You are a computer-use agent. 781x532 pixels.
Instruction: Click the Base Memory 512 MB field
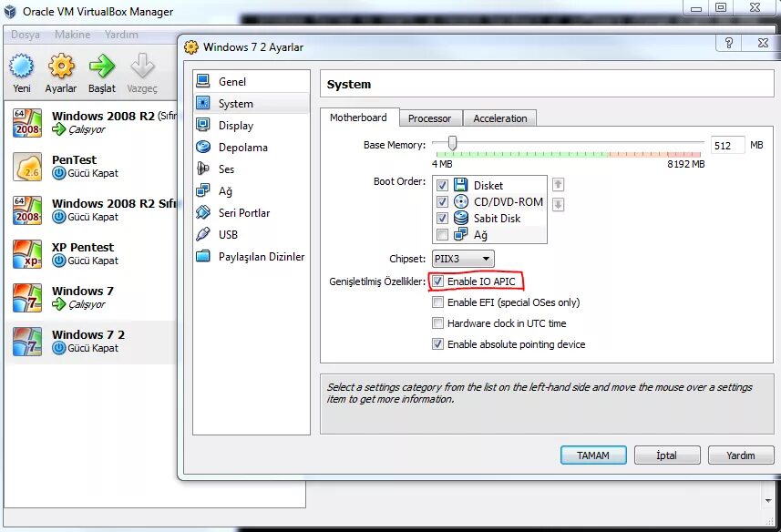tap(727, 146)
